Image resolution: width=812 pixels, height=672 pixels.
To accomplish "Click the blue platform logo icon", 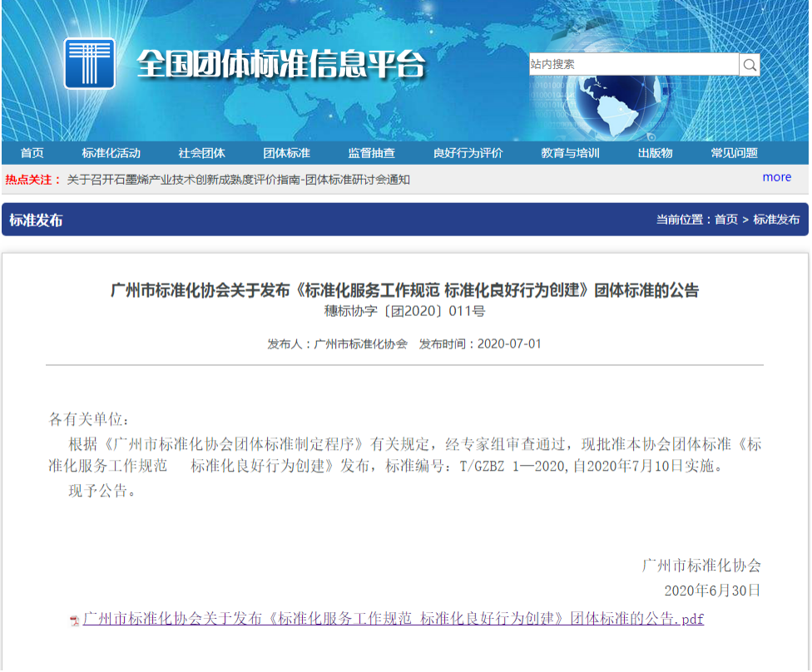I will 90,63.
